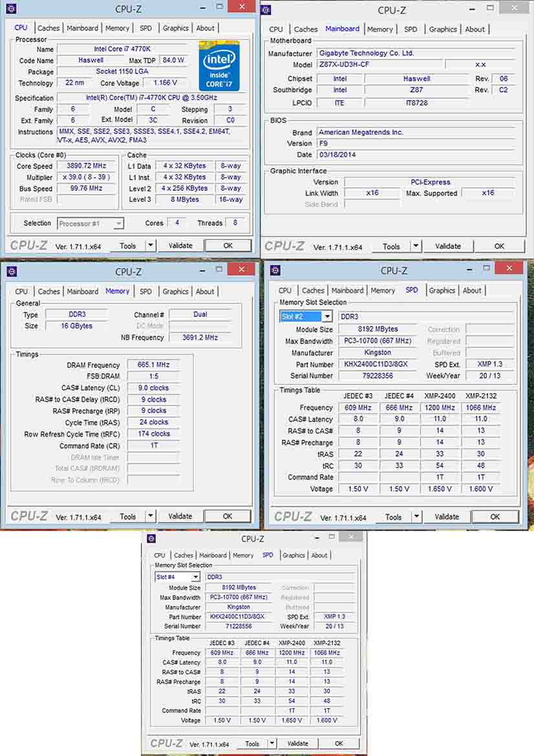
Task: Click the serial number 79228356
Action: [378, 376]
